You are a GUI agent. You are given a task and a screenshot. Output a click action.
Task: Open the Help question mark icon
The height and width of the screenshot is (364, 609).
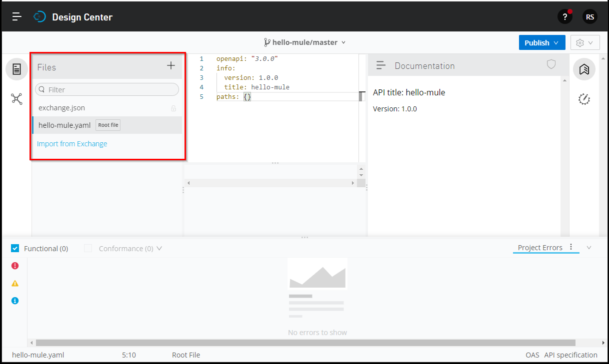pos(564,16)
